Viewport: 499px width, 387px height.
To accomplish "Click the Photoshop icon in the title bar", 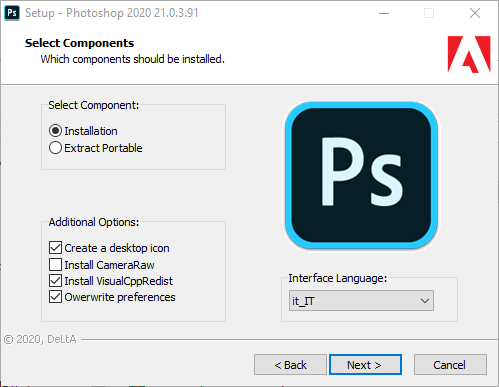I will tap(12, 13).
